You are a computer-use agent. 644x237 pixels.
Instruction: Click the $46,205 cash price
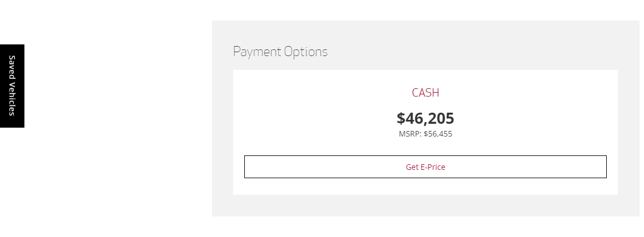pos(425,118)
